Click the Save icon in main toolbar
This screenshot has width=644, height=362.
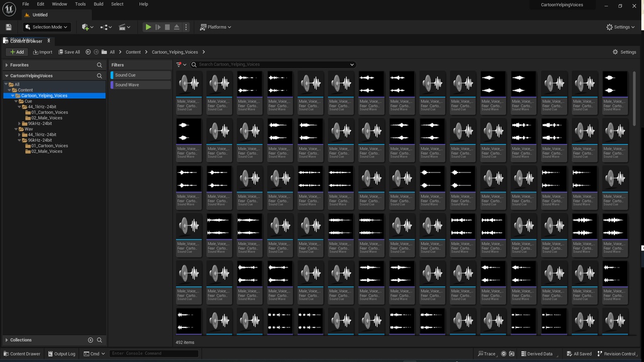point(9,27)
